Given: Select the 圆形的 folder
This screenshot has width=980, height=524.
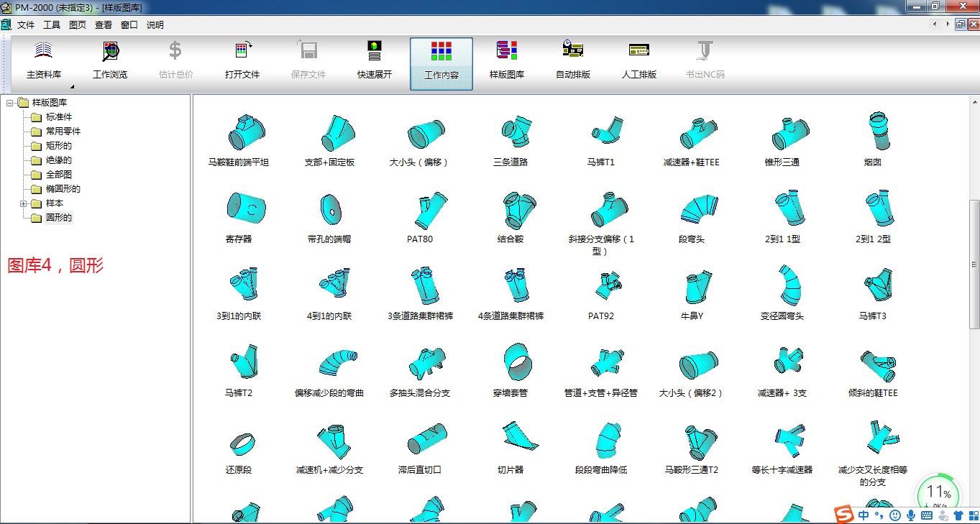Looking at the screenshot, I should (51, 218).
